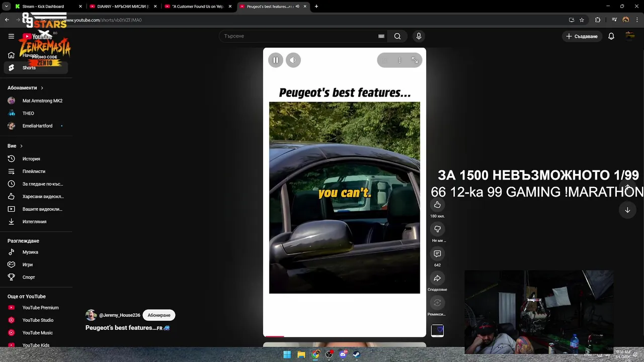The width and height of the screenshot is (644, 362).
Task: Click Jeremy_House236 channel avatar
Action: pos(91,315)
